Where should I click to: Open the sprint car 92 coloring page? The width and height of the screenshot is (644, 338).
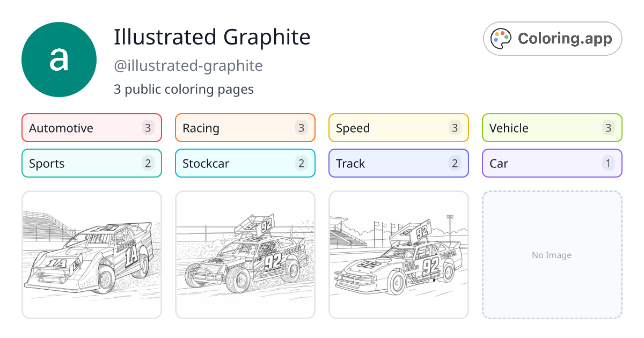[245, 254]
